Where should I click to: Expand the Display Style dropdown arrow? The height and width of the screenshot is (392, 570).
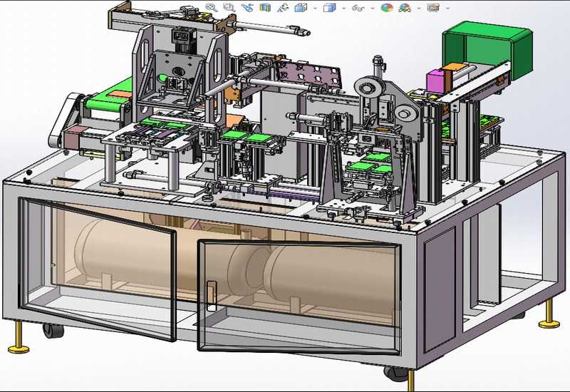point(343,8)
